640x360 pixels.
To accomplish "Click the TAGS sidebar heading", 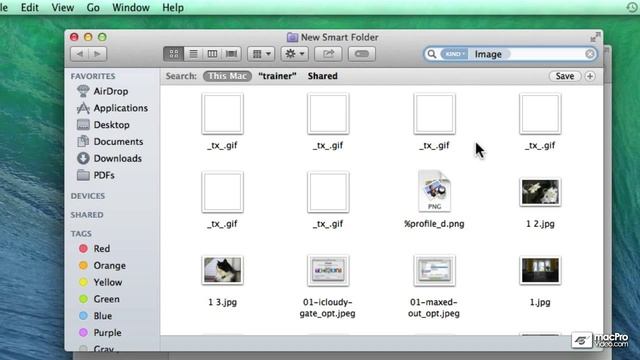I will pos(81,233).
